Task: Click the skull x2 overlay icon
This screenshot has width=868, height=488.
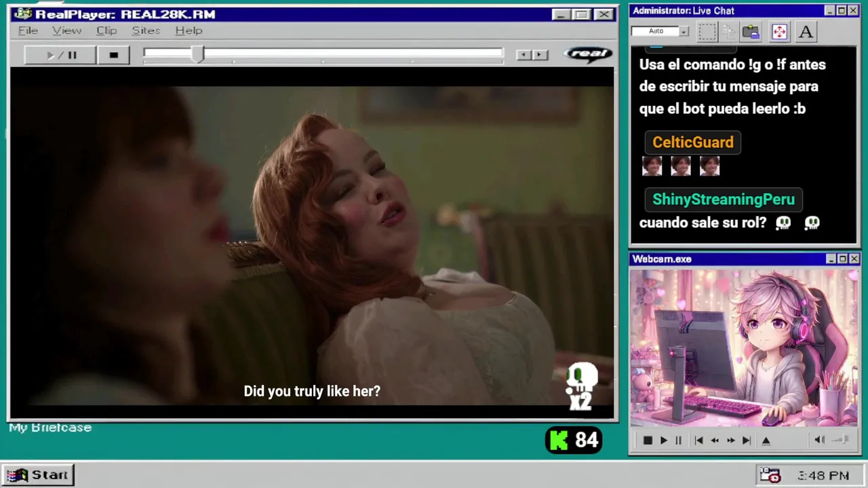Action: (582, 386)
